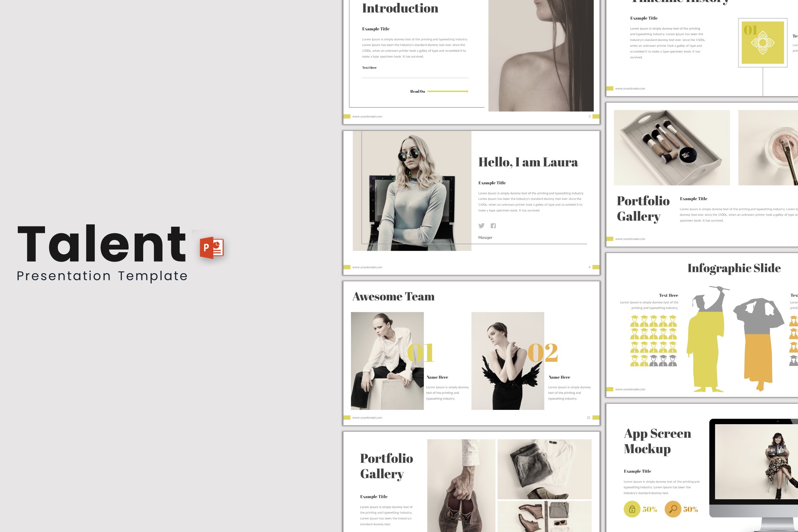Click the Read On arrow link

[x=439, y=91]
